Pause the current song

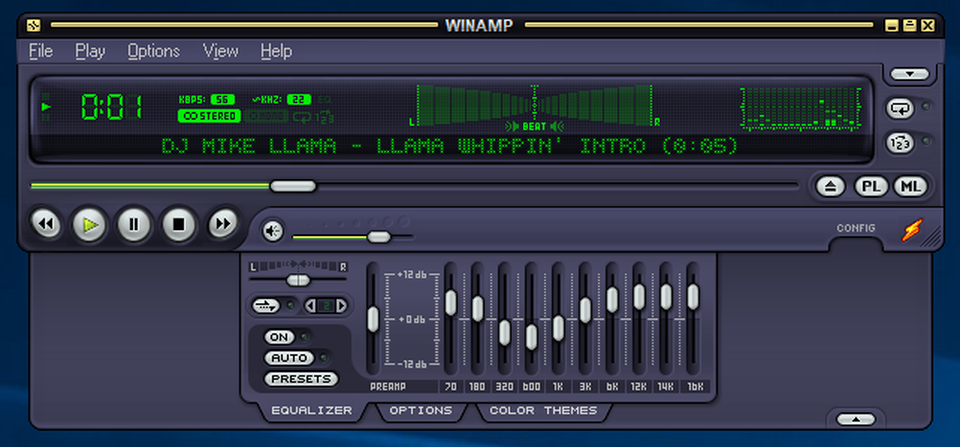pos(134,225)
